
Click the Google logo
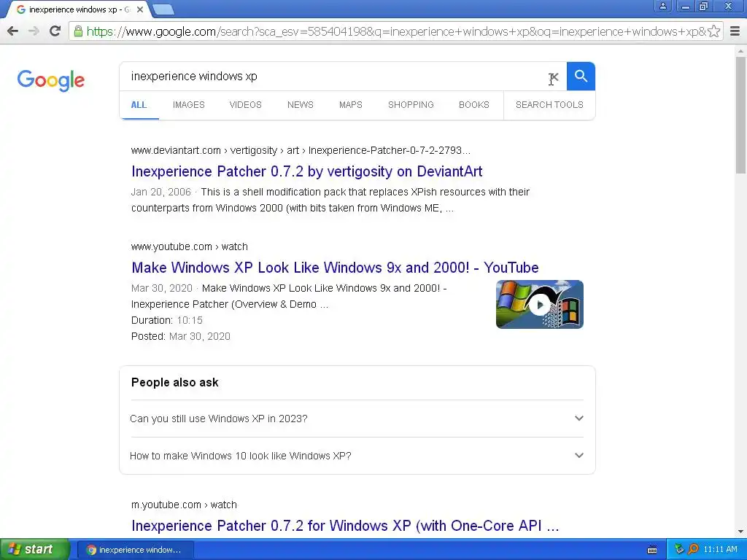click(51, 80)
